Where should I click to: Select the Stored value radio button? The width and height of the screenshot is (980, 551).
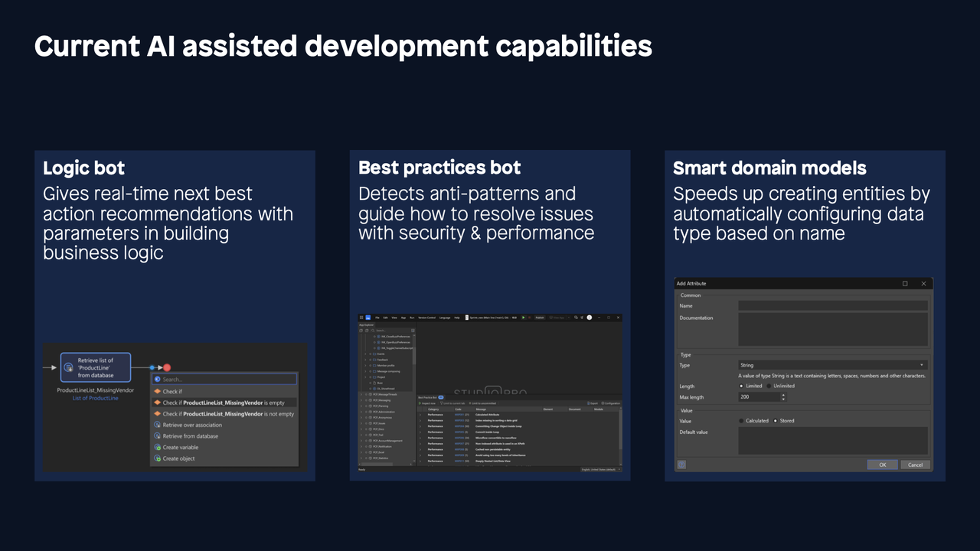coord(776,421)
